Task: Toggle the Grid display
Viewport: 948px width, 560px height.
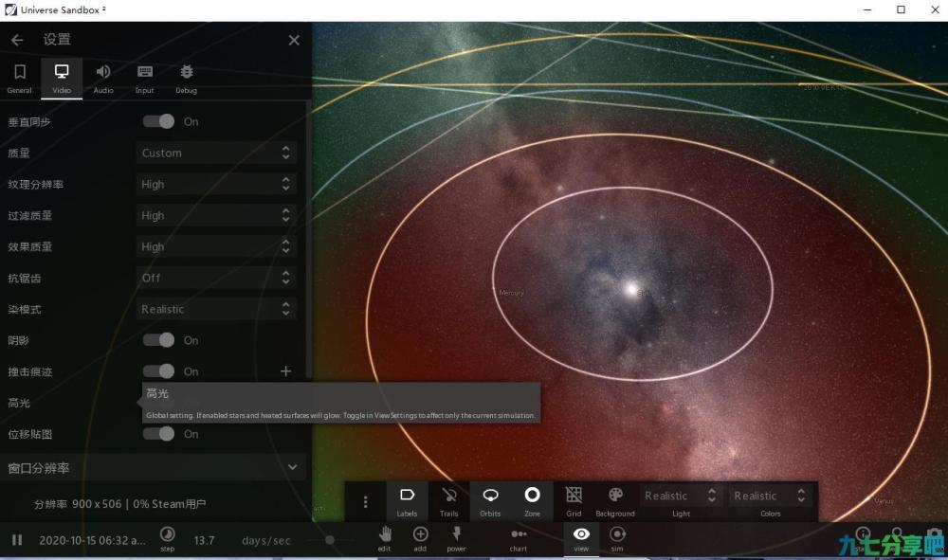Action: [x=574, y=501]
